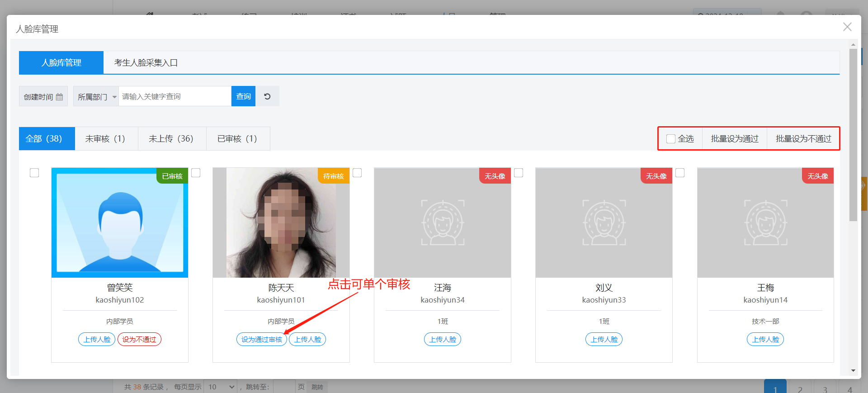Image resolution: width=868 pixels, height=393 pixels.
Task: Expand the 所属部门 dropdown
Action: 96,97
